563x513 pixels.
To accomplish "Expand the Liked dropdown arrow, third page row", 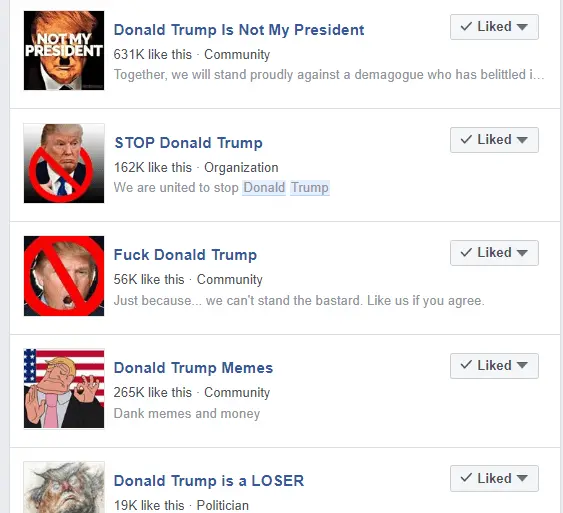I will [522, 253].
